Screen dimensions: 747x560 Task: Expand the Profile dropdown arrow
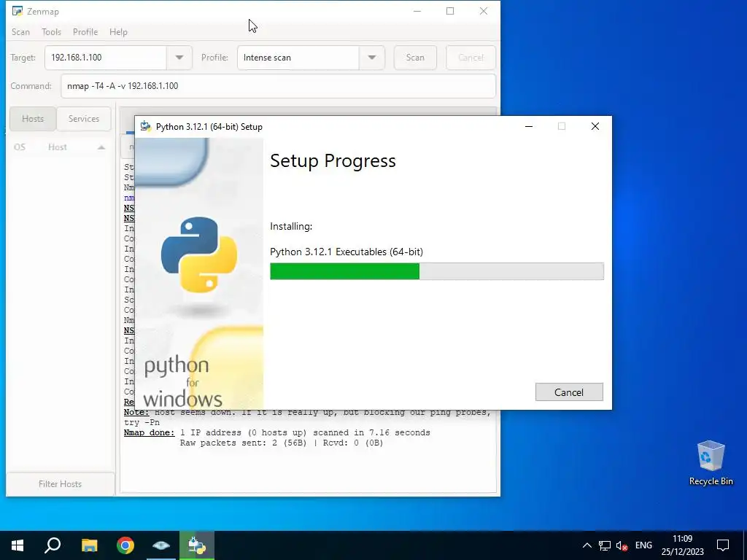point(371,58)
